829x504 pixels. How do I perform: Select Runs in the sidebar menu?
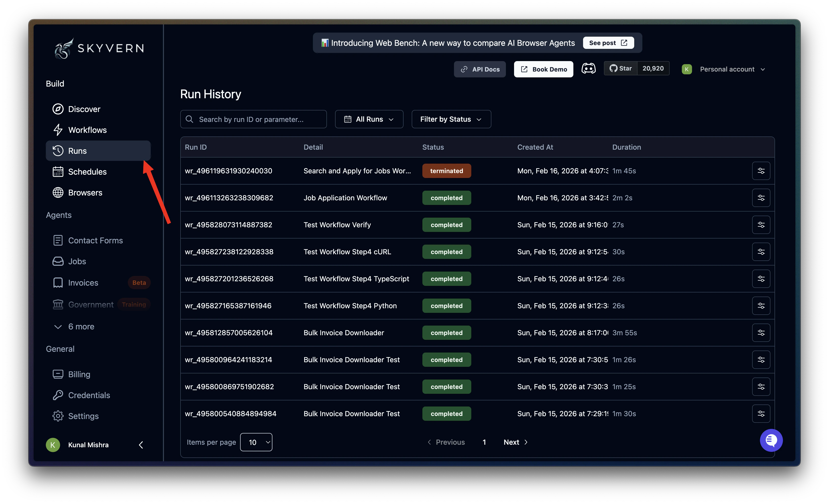(77, 150)
